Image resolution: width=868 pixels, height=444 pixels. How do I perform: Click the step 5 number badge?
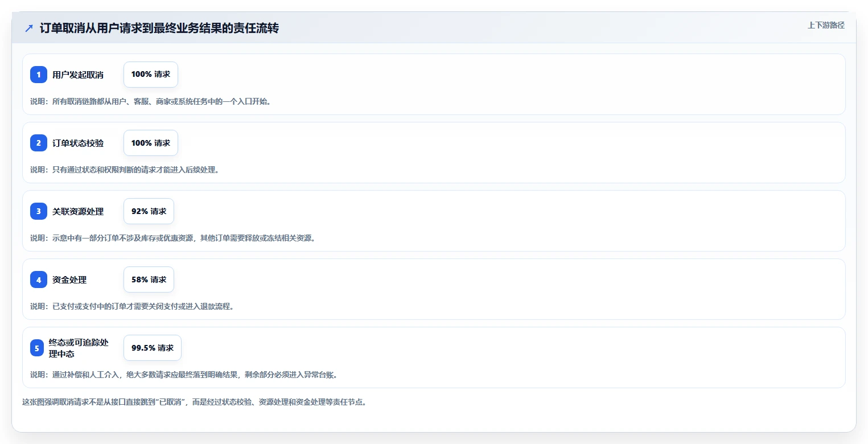(37, 348)
